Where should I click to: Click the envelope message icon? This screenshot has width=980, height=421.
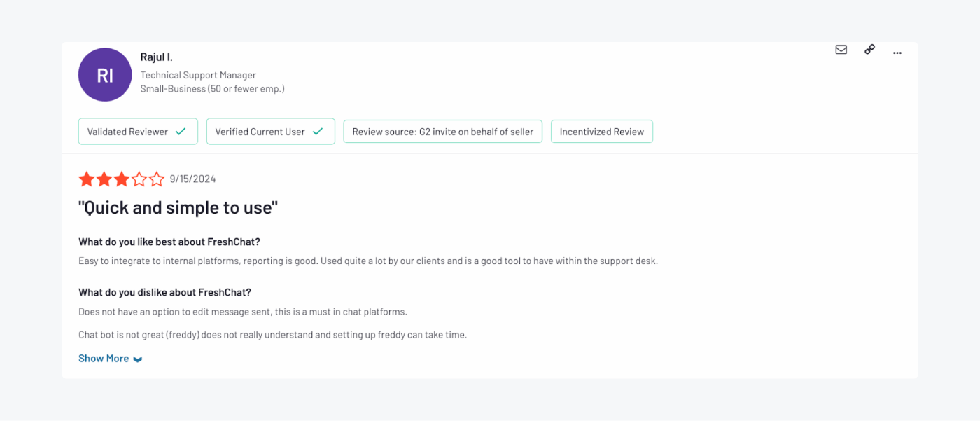coord(841,50)
